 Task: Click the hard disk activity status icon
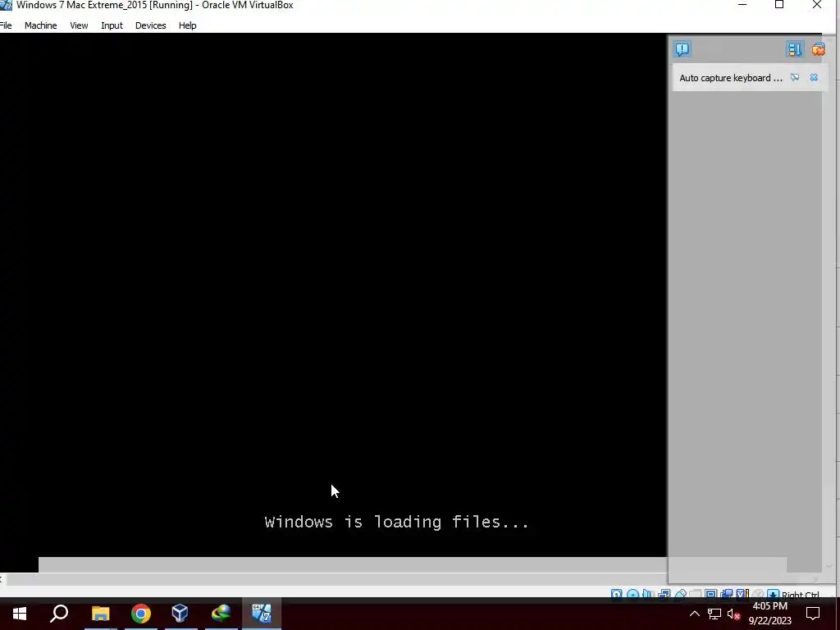617,594
